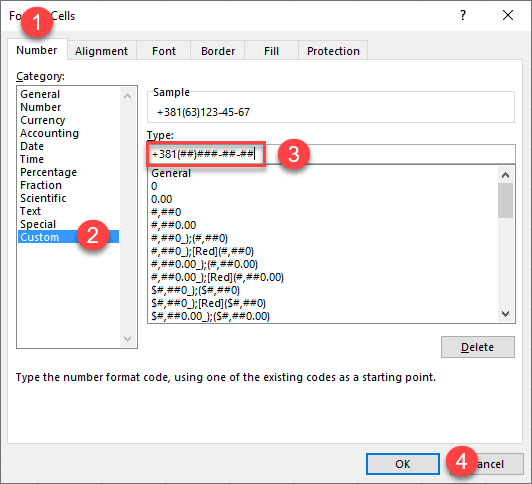Screen dimensions: 532x484
Task: Click Category list scroll up arrow
Action: tap(128, 96)
